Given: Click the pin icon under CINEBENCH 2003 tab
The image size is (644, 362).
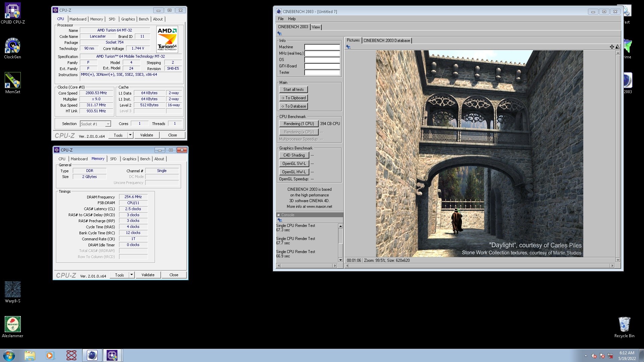Looking at the screenshot, I should click(x=279, y=34).
